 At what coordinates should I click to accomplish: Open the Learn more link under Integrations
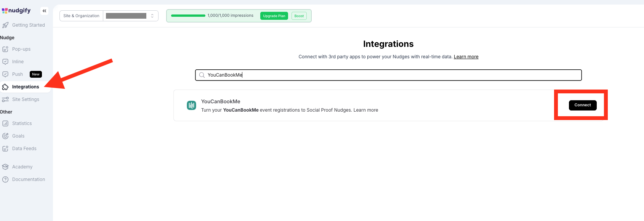466,57
